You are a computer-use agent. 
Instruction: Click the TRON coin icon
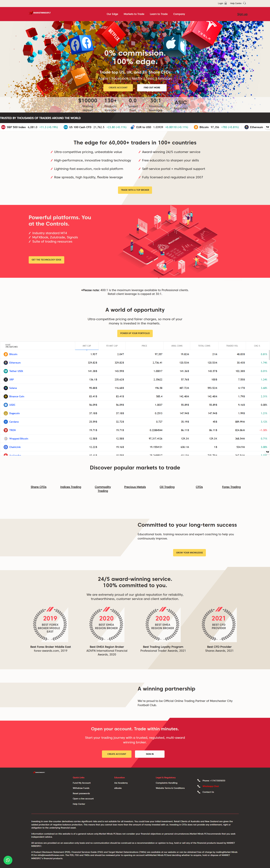click(6, 430)
